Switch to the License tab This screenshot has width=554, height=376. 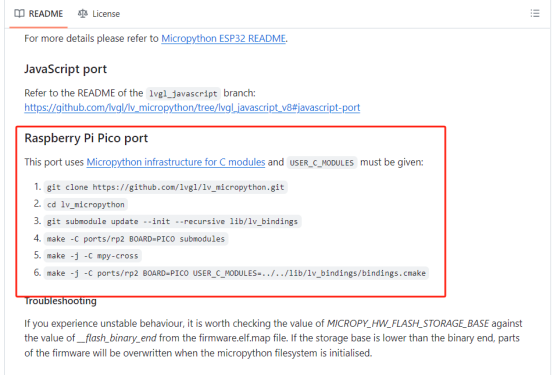pyautogui.click(x=99, y=14)
